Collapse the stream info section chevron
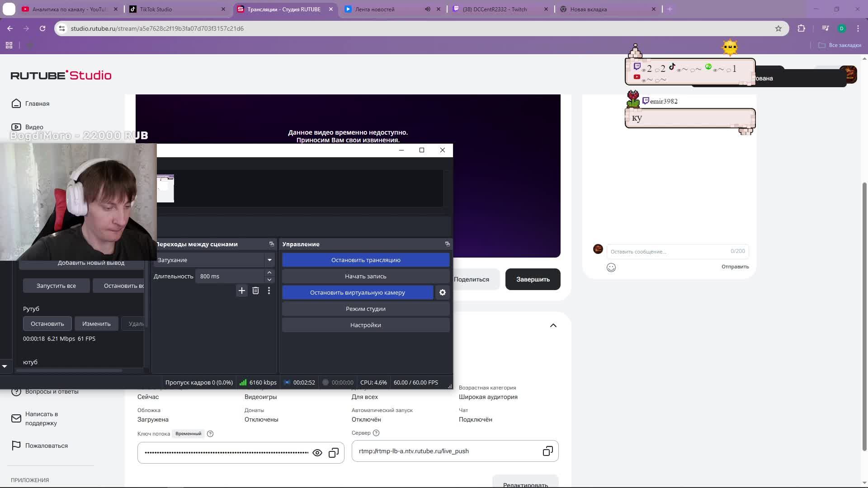Viewport: 868px width, 488px height. [x=553, y=325]
